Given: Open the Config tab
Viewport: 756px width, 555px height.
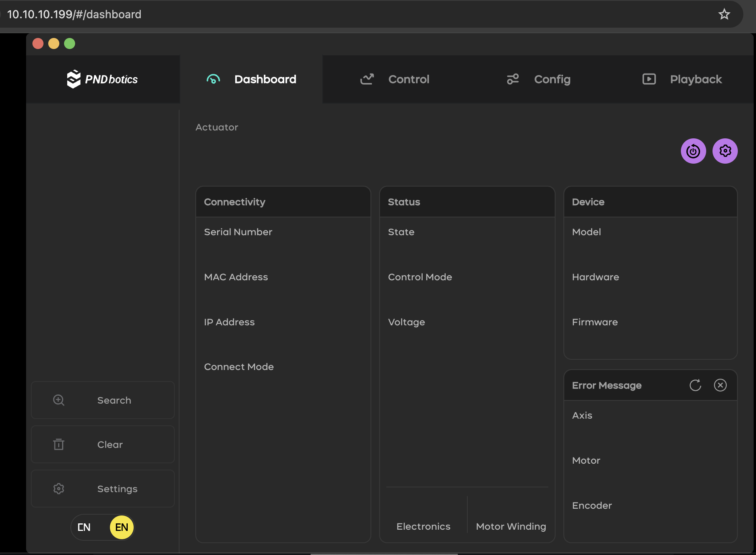Looking at the screenshot, I should [x=539, y=79].
